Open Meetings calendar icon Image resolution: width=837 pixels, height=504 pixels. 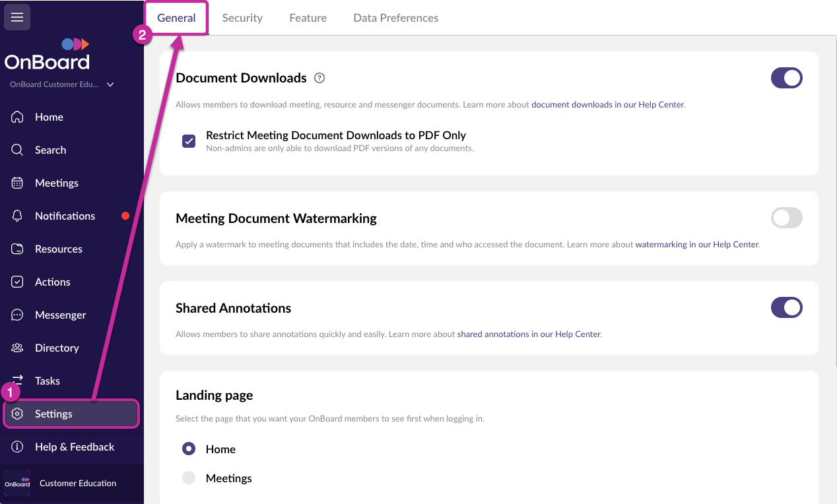(18, 183)
